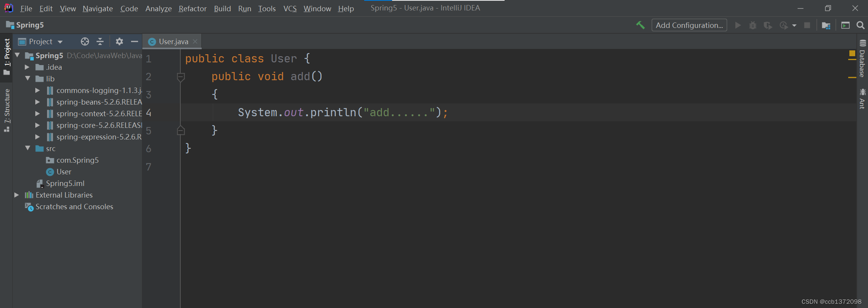This screenshot has height=308, width=868.
Task: Select Scratches and Consoles
Action: coord(74,206)
